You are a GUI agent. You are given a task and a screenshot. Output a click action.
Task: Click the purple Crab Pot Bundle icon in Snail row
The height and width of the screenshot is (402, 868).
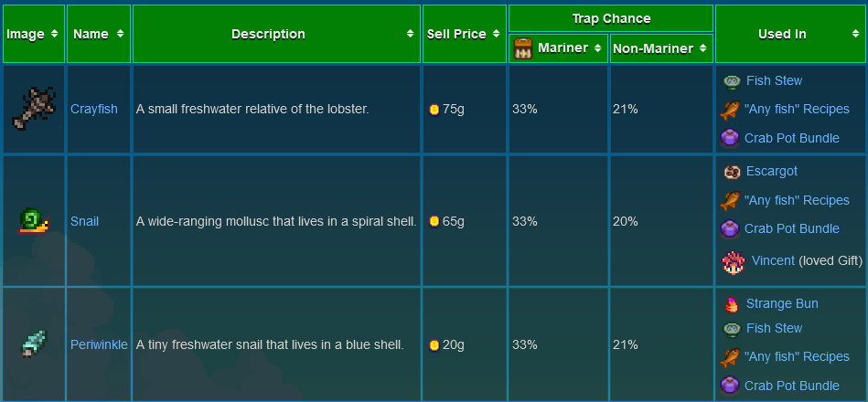coord(730,228)
